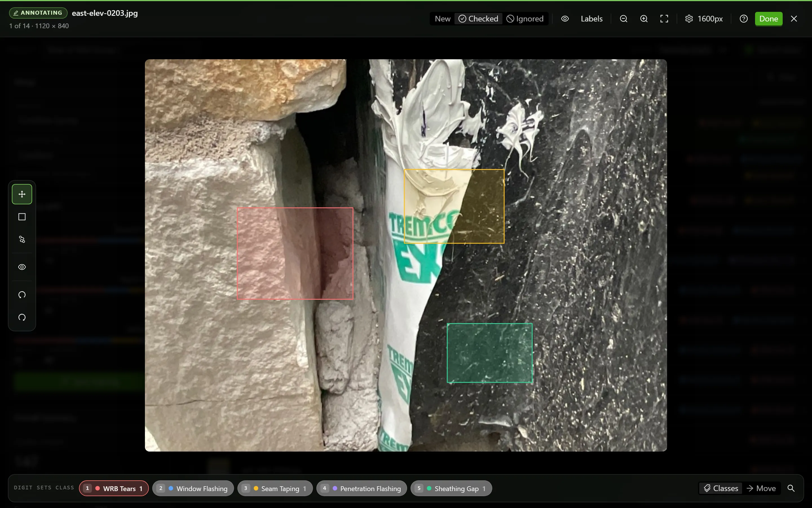Select the bounding box tool
812x508 pixels.
22,217
